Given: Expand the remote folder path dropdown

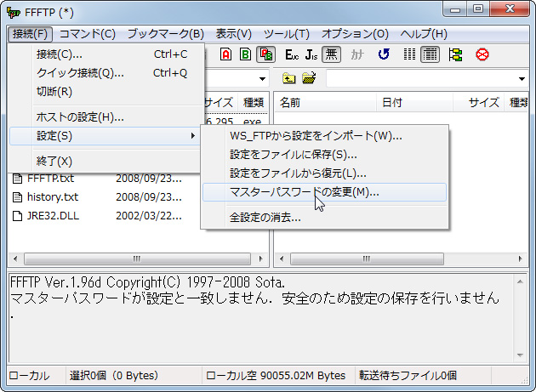Looking at the screenshot, I should pyautogui.click(x=522, y=79).
